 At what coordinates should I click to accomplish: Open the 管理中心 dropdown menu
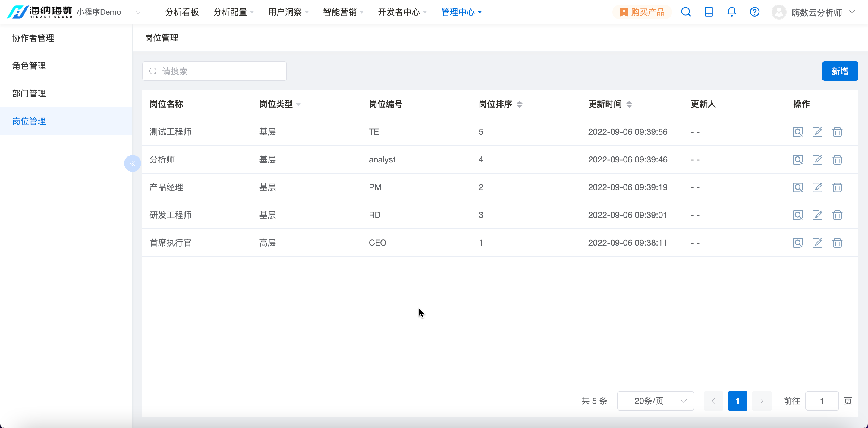tap(462, 12)
